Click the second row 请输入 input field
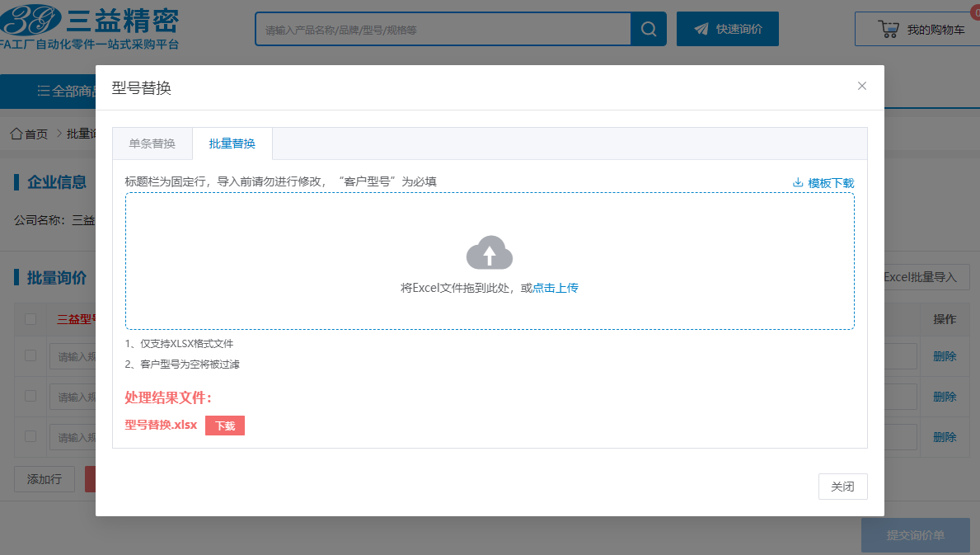Screen dimensions: 980x555 point(73,397)
